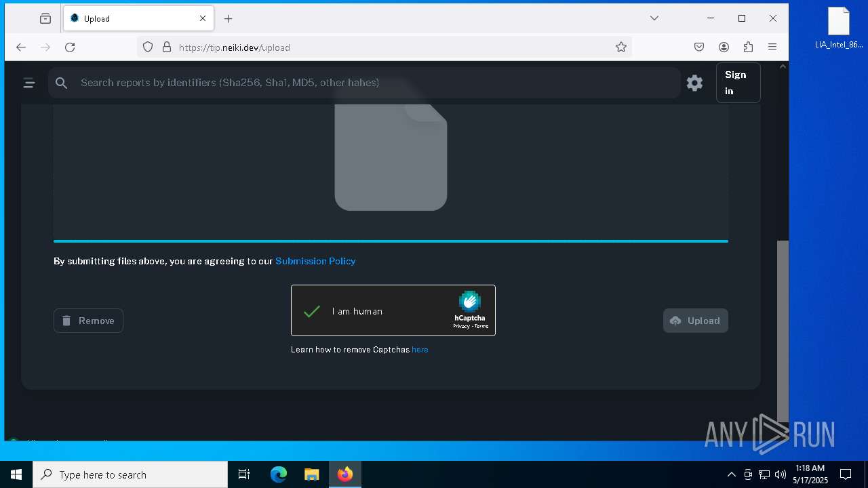Show hidden system tray icons
The width and height of the screenshot is (868, 488).
click(731, 474)
